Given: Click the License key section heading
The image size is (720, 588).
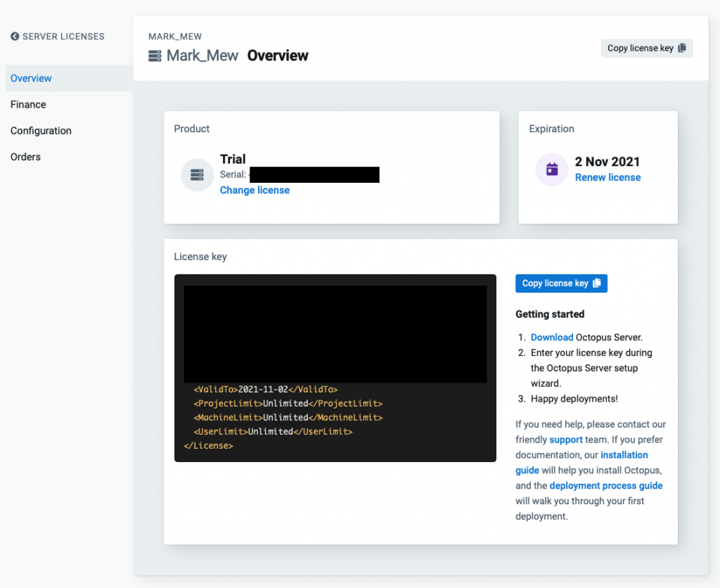Looking at the screenshot, I should click(x=200, y=257).
